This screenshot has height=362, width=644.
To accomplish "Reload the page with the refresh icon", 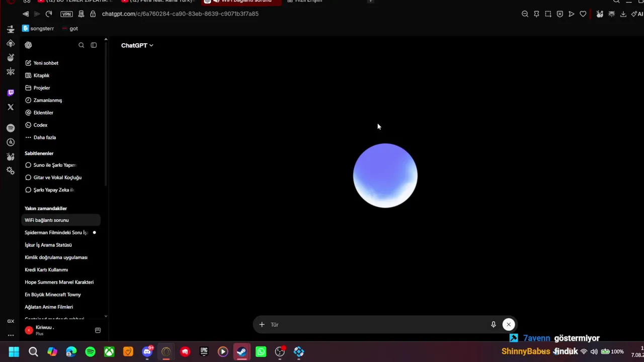I will (49, 14).
